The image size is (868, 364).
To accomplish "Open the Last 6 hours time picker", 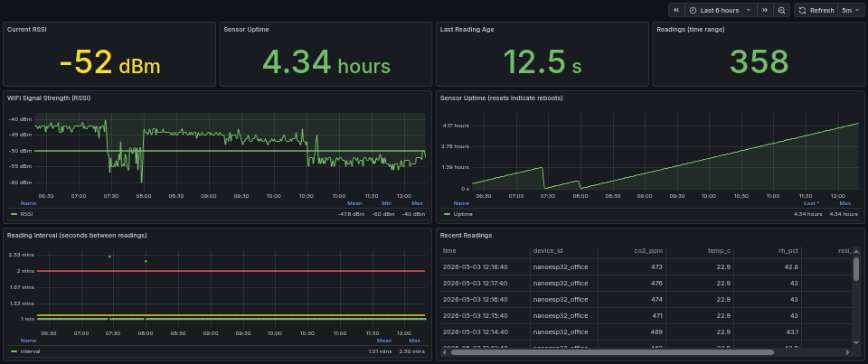I will pyautogui.click(x=721, y=10).
